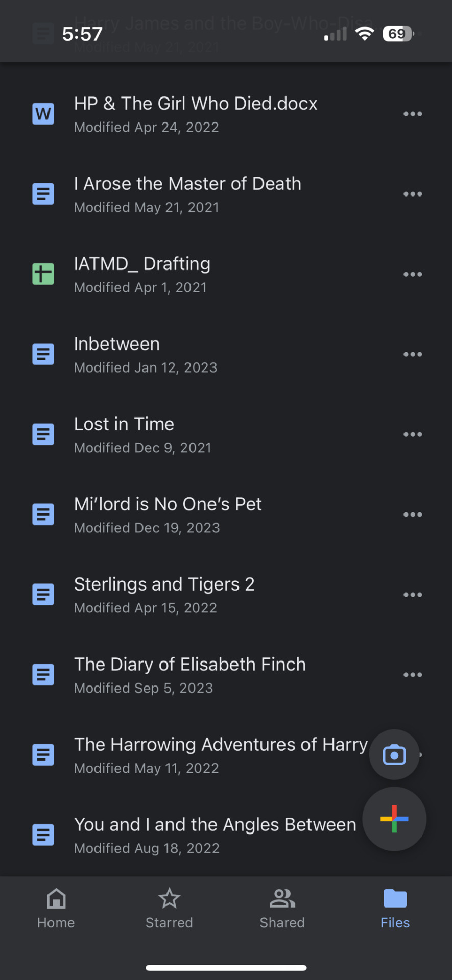Go to the Shared tab

click(x=282, y=909)
